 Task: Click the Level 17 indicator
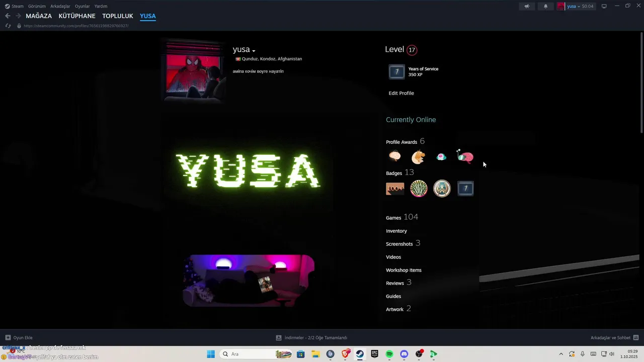point(401,49)
